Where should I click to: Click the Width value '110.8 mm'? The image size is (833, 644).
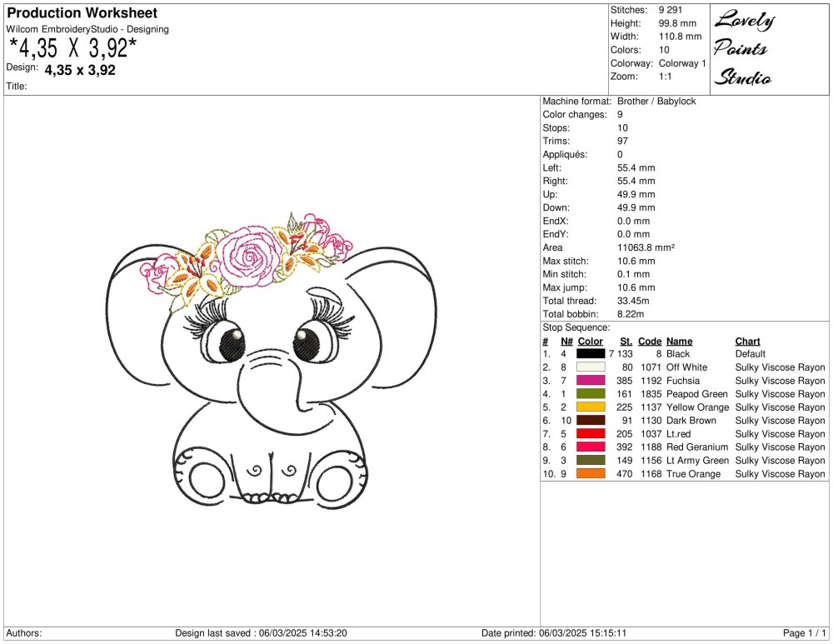click(680, 37)
